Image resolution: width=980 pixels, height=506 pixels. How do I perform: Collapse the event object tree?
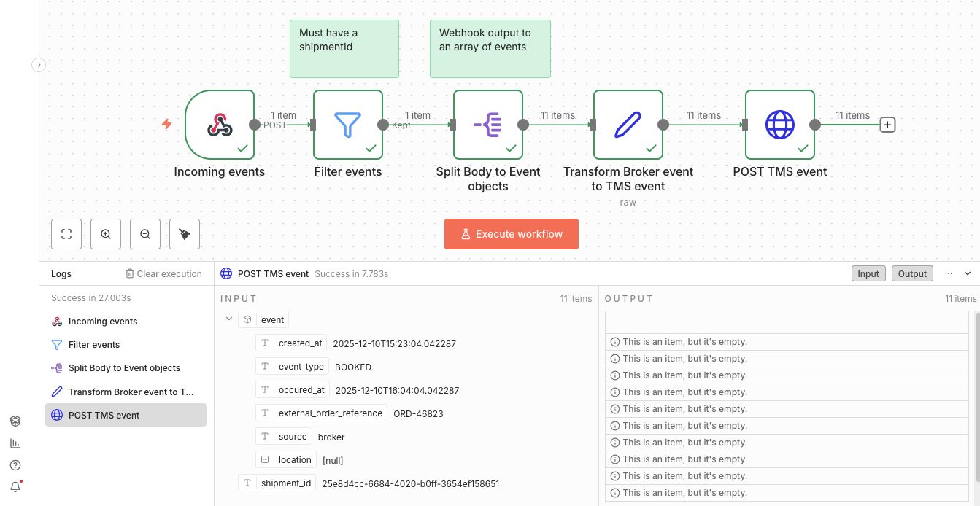coord(229,319)
